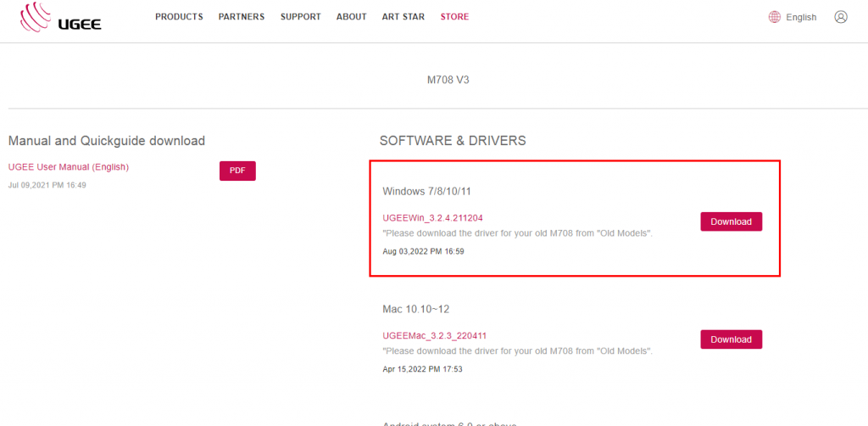Click UGEEMac_3.2.3_220411 driver link
This screenshot has height=426, width=868.
pyautogui.click(x=435, y=336)
